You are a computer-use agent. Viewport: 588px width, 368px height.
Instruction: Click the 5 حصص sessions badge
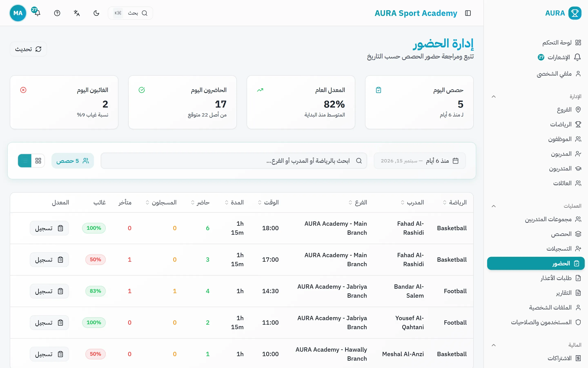pyautogui.click(x=73, y=161)
